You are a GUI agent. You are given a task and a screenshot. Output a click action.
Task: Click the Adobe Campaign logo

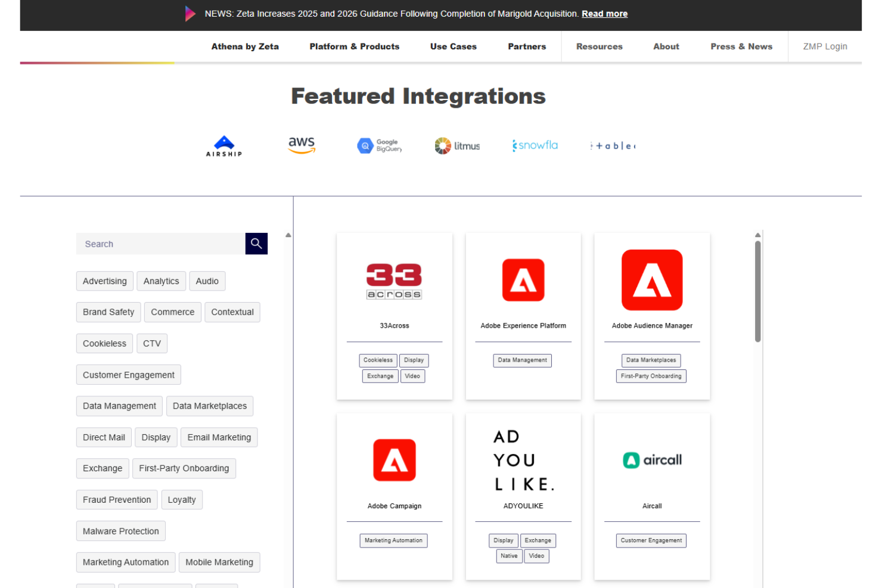click(x=395, y=460)
